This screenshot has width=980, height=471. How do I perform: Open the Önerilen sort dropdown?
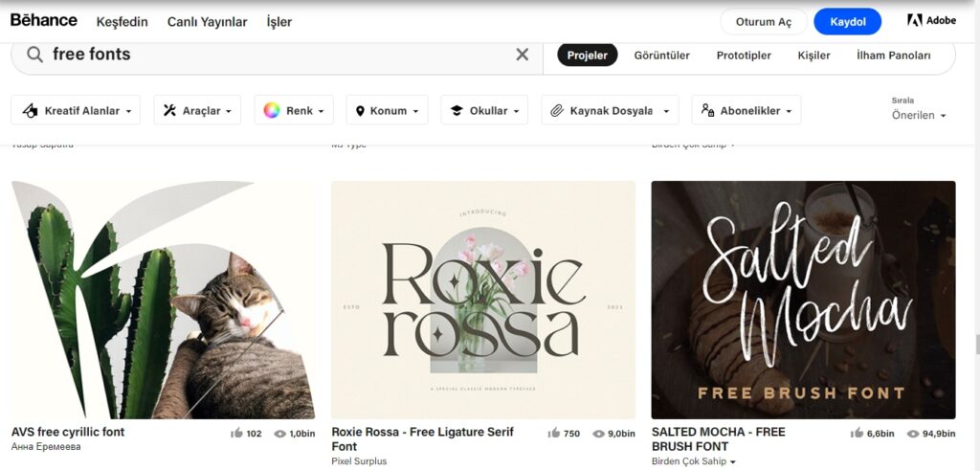(x=919, y=115)
